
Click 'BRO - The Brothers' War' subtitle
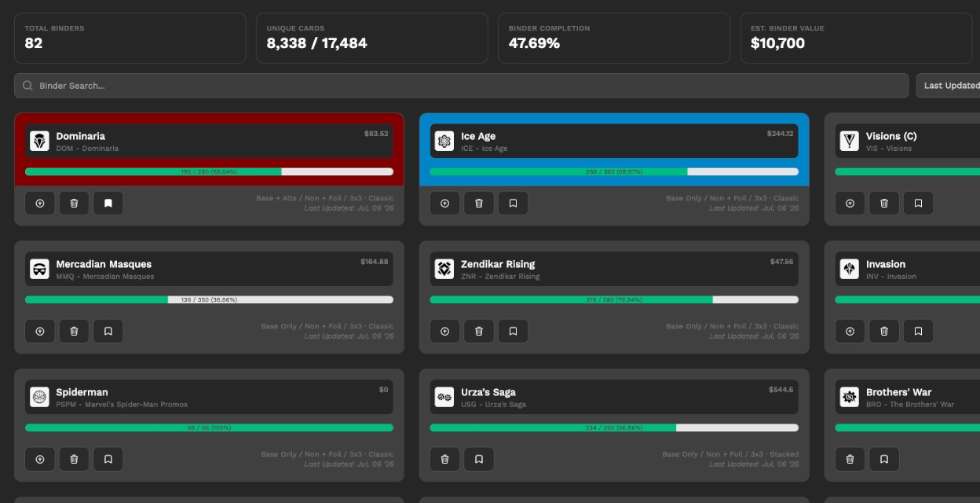tap(910, 405)
